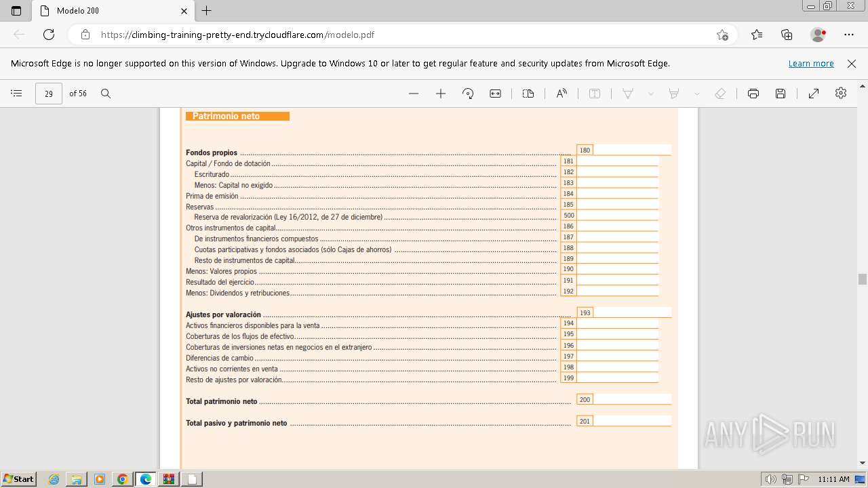Open File Explorer from taskbar

pyautogui.click(x=77, y=479)
